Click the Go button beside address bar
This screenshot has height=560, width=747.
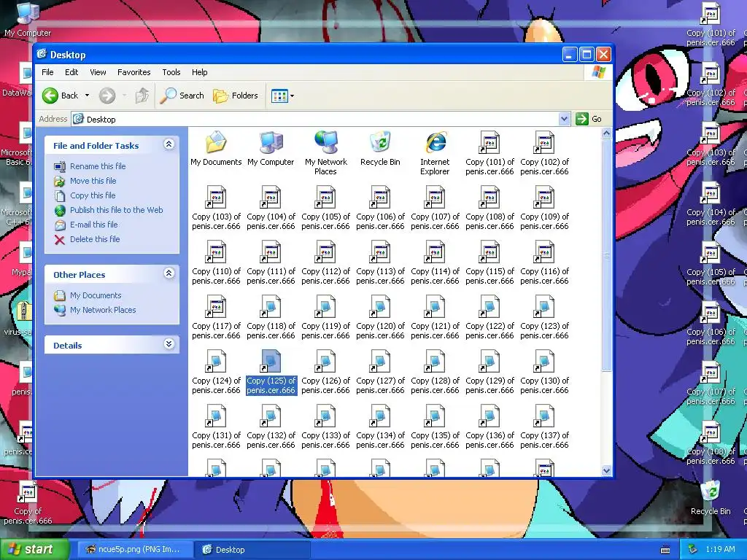click(589, 119)
